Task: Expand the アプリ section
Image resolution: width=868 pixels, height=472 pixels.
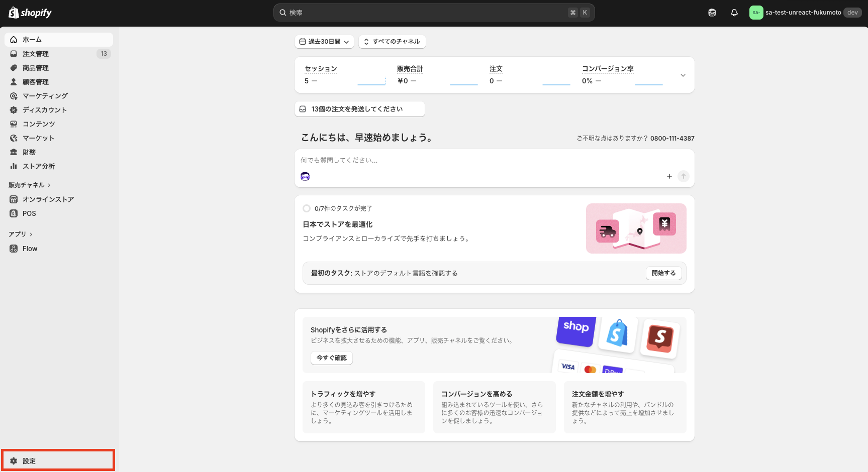Action: click(21, 234)
